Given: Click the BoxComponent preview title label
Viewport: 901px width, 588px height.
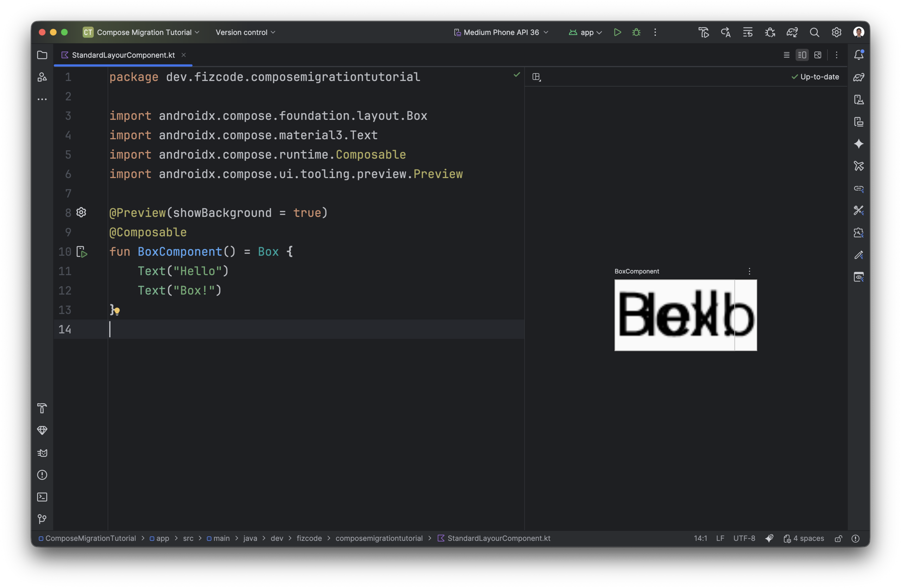Looking at the screenshot, I should coord(637,271).
